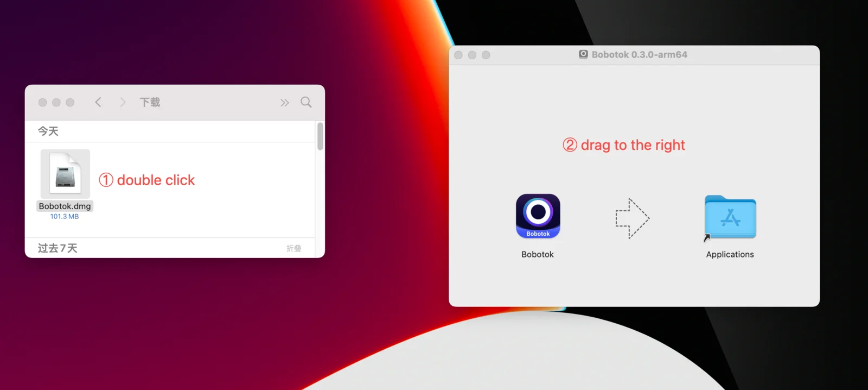868x390 pixels.
Task: Expand Finder toolbar overflow double chevron
Action: (284, 103)
